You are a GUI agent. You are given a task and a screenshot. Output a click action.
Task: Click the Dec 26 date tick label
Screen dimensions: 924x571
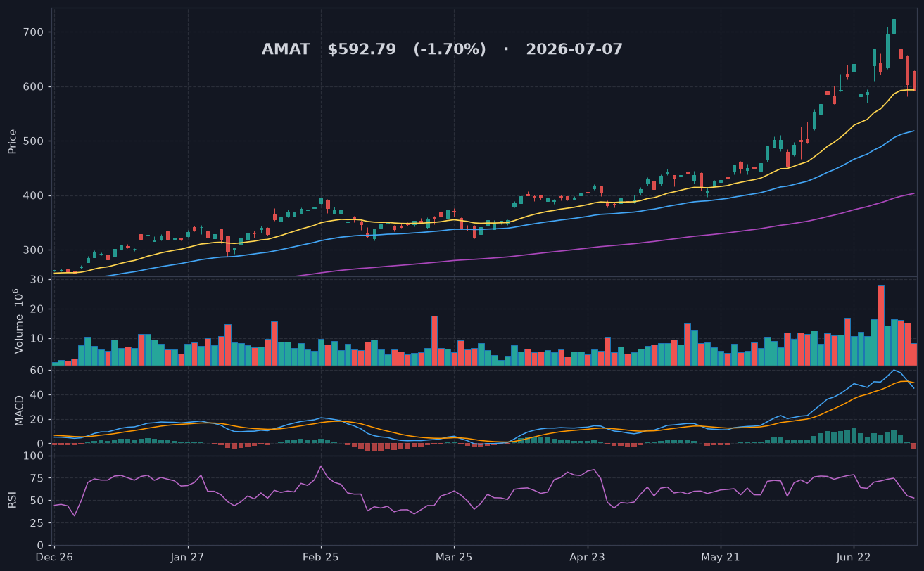click(55, 557)
